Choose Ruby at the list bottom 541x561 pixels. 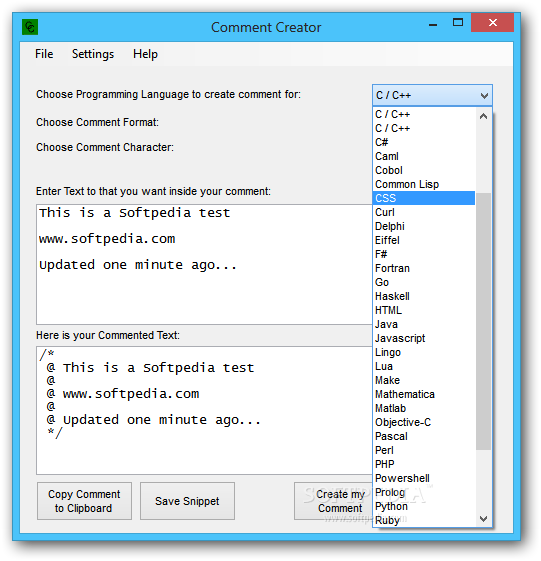pyautogui.click(x=424, y=520)
